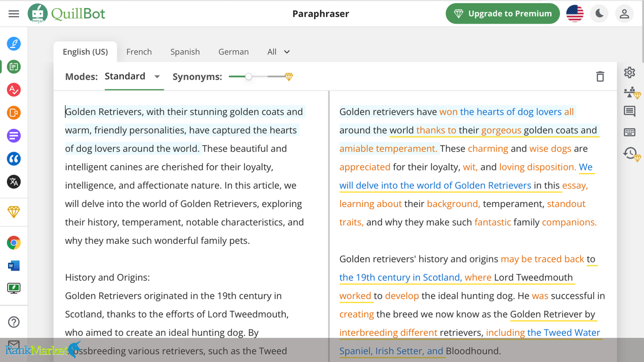Click the orange word "gorgeous" in the output
The width and height of the screenshot is (644, 362).
tap(501, 130)
